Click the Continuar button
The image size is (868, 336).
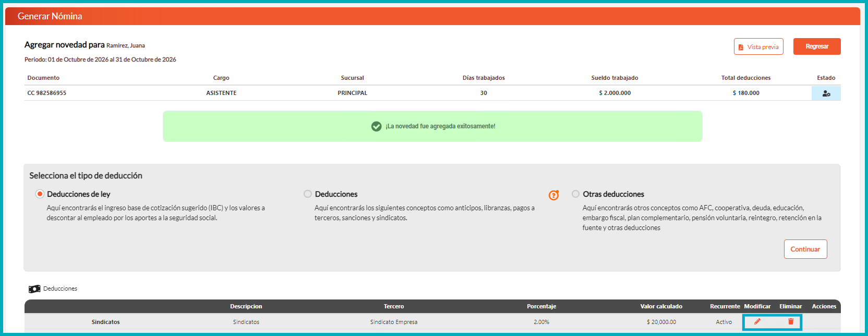coord(805,249)
